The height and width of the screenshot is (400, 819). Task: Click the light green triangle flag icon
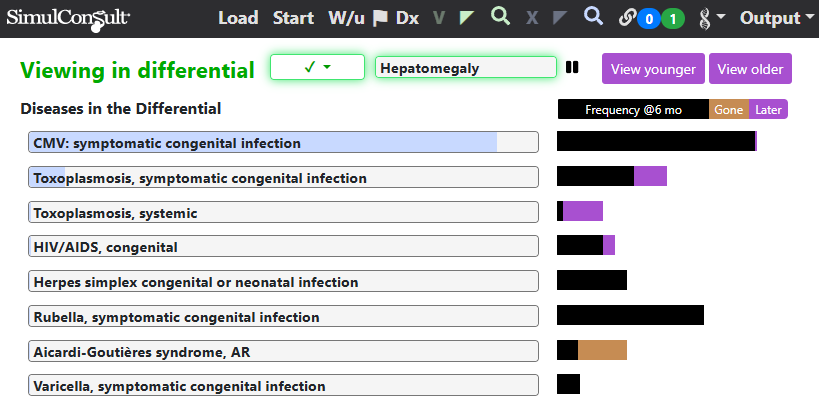tap(467, 18)
